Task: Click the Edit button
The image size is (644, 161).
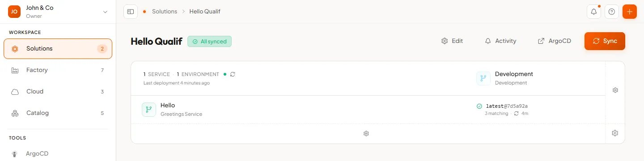Action: coord(452,41)
